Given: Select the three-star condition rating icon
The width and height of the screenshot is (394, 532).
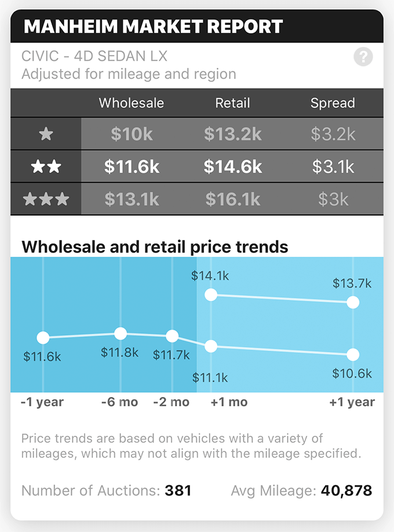Looking at the screenshot, I should click(x=45, y=199).
